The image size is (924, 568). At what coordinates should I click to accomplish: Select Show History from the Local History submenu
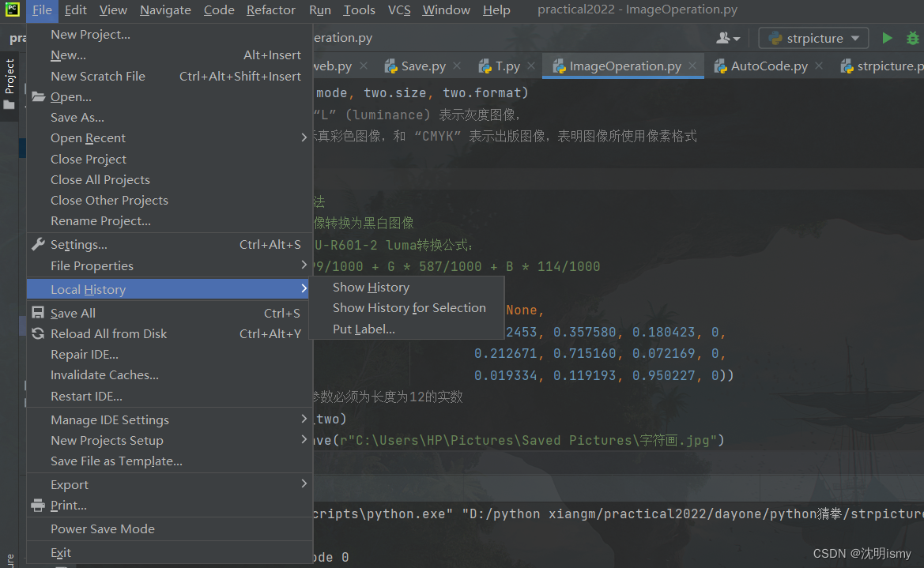[x=370, y=287]
